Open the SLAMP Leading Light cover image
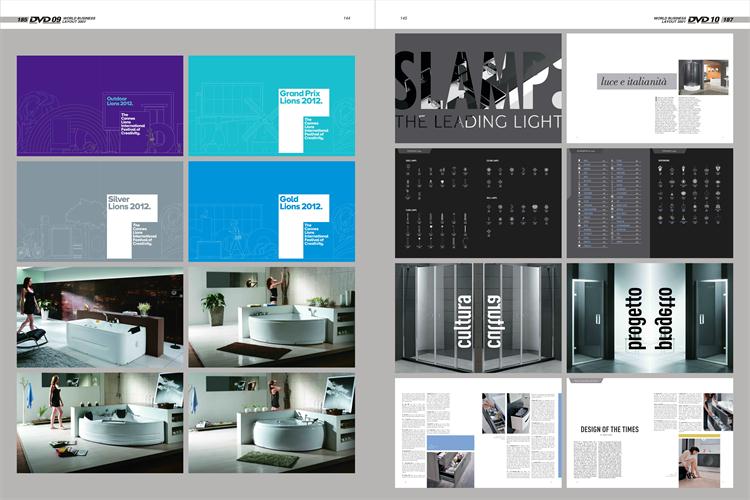The height and width of the screenshot is (500, 750). (477, 88)
